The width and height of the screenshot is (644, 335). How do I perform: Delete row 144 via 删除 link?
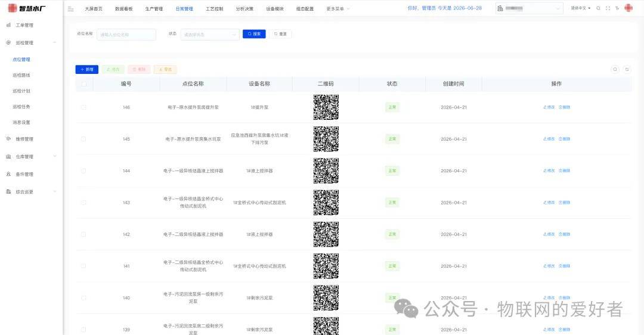564,171
